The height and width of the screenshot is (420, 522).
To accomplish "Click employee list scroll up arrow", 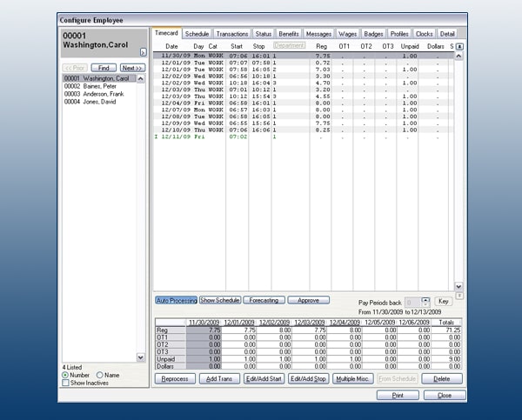I will (x=141, y=79).
